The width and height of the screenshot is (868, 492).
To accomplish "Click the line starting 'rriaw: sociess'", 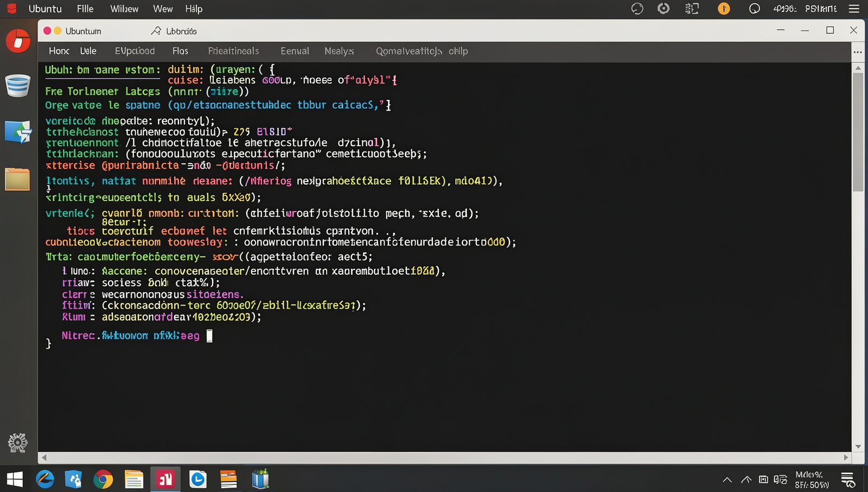I will pyautogui.click(x=141, y=282).
